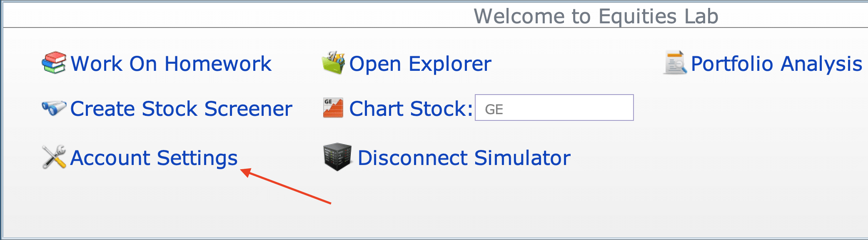Open the Portfolio Analysis link
The height and width of the screenshot is (240, 868).
pyautogui.click(x=776, y=64)
